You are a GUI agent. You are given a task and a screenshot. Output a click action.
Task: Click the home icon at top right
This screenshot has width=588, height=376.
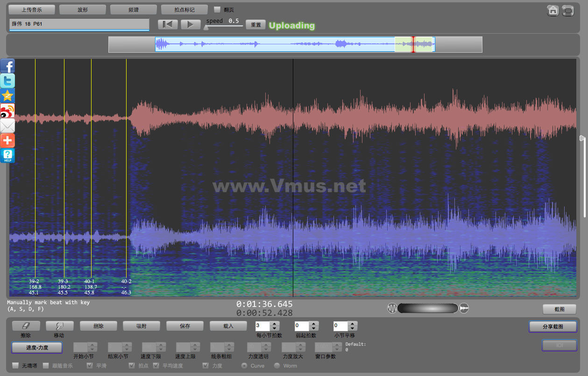[x=553, y=11]
